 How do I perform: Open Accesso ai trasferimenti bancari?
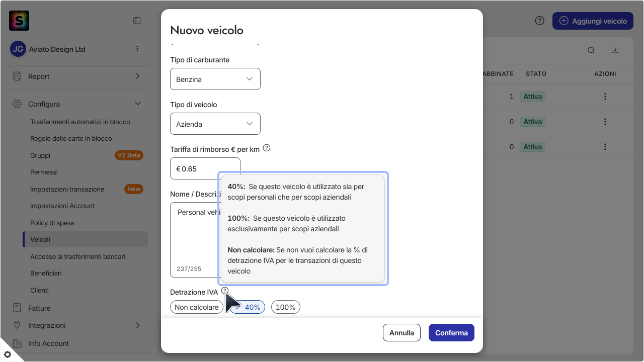77,256
